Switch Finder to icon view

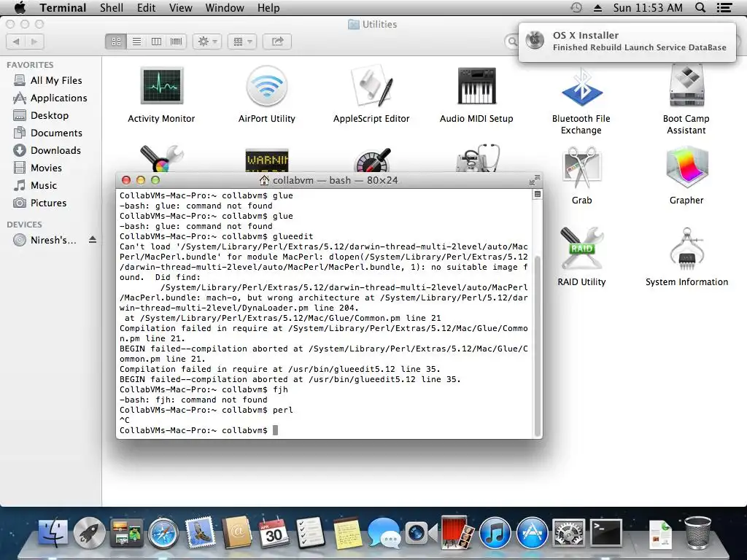[116, 42]
